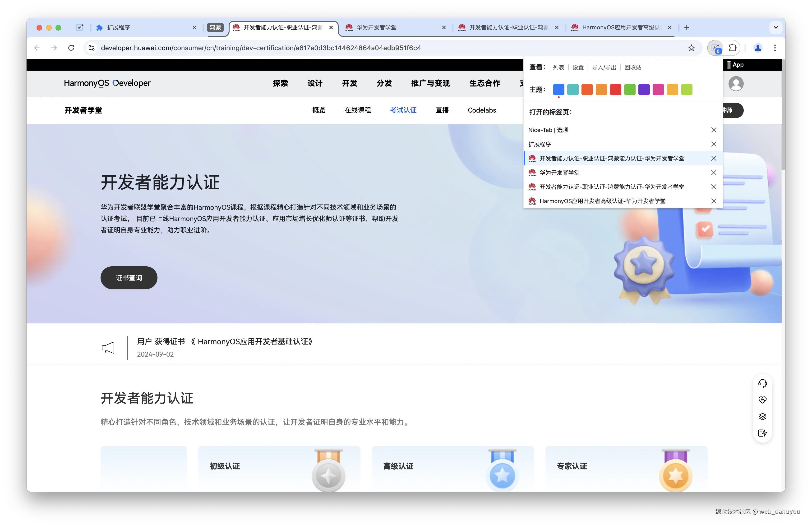812x527 pixels.
Task: Click the heart-shaped care icon in floating sidebar
Action: click(763, 400)
